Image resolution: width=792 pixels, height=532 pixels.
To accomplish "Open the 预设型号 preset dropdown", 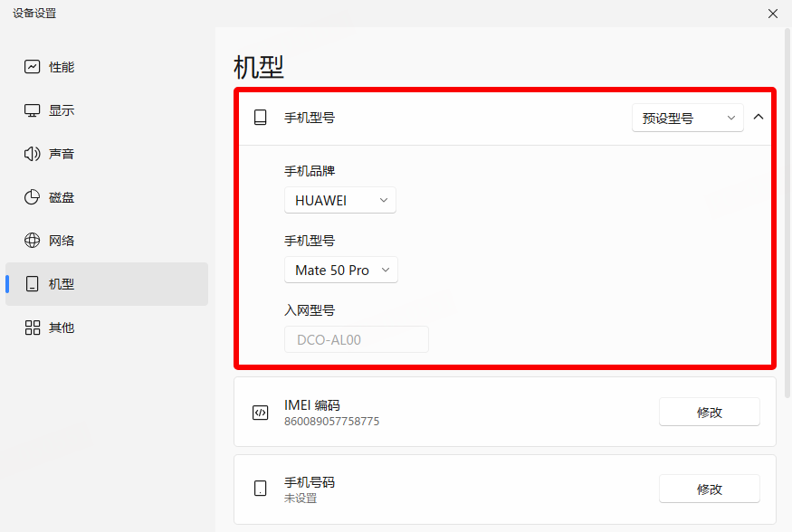I will (x=687, y=118).
